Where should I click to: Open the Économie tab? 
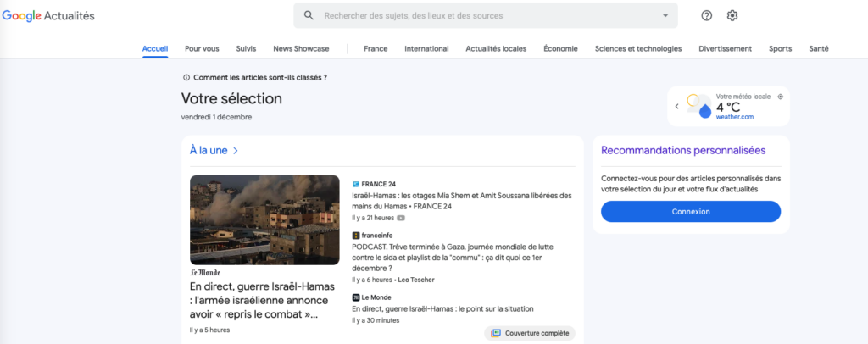coord(560,48)
